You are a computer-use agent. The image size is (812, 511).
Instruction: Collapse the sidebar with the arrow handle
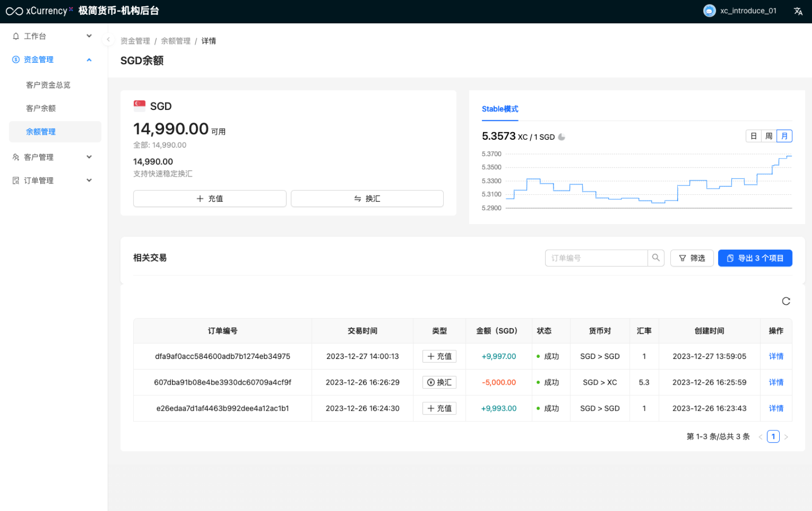tap(108, 39)
